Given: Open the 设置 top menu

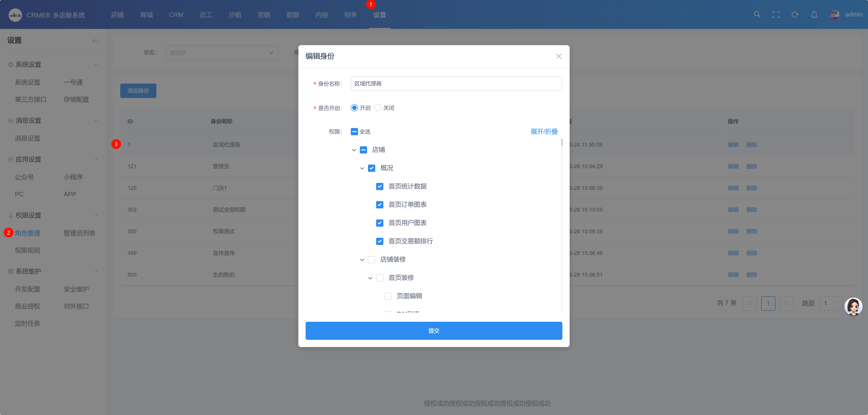Looking at the screenshot, I should pos(380,15).
